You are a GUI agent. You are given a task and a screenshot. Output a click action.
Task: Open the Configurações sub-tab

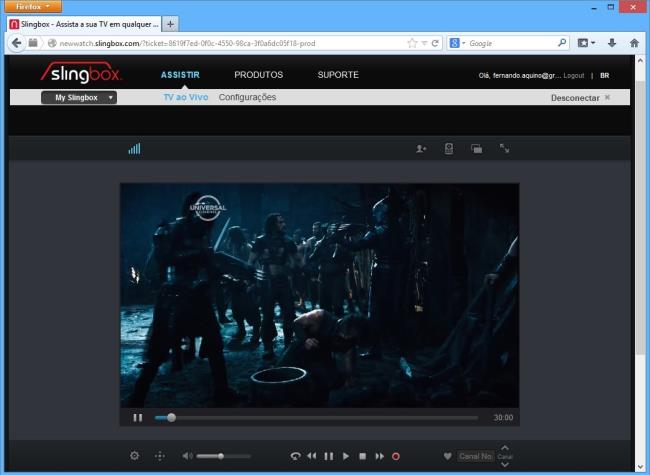coord(247,97)
